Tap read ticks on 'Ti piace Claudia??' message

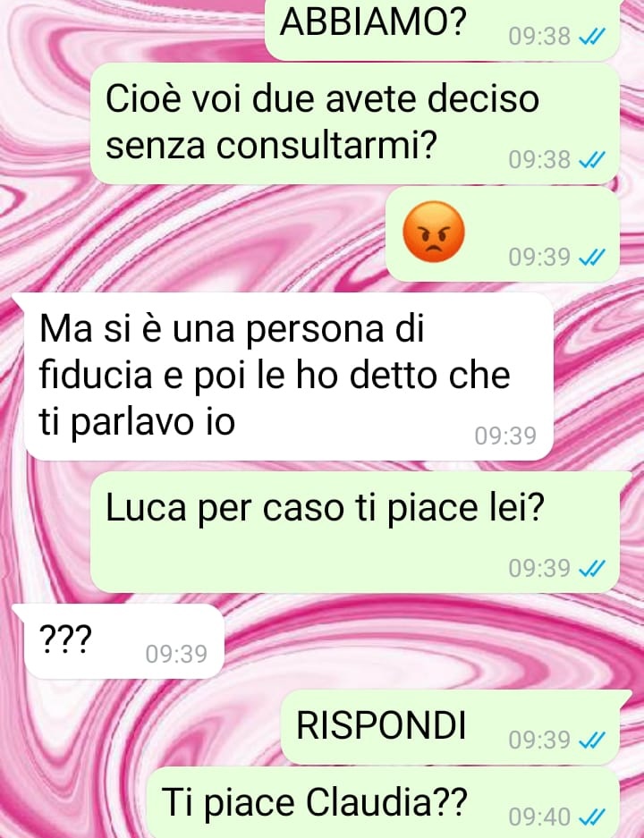point(592,817)
